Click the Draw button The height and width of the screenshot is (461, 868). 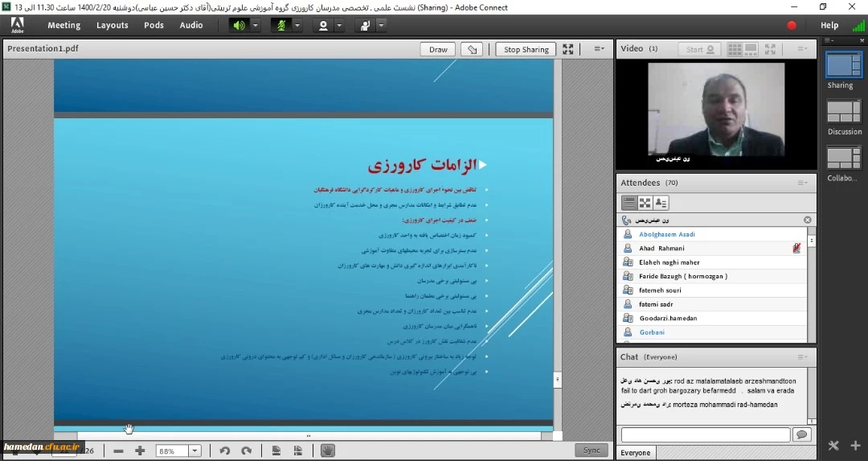[438, 50]
